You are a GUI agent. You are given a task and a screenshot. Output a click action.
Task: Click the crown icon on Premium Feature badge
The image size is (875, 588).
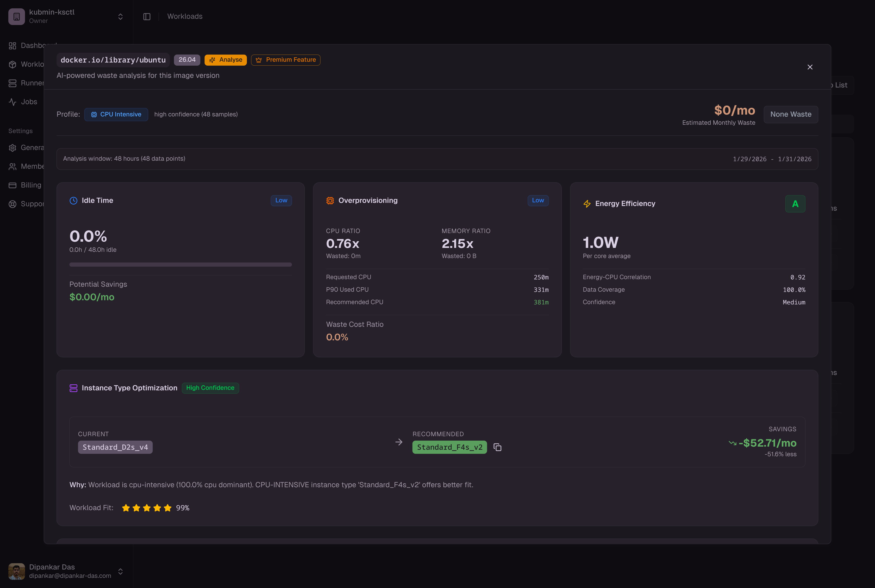[259, 60]
